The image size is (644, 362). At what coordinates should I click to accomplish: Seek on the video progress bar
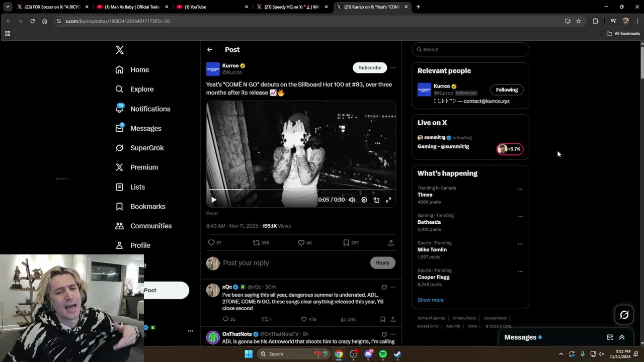tap(301, 190)
